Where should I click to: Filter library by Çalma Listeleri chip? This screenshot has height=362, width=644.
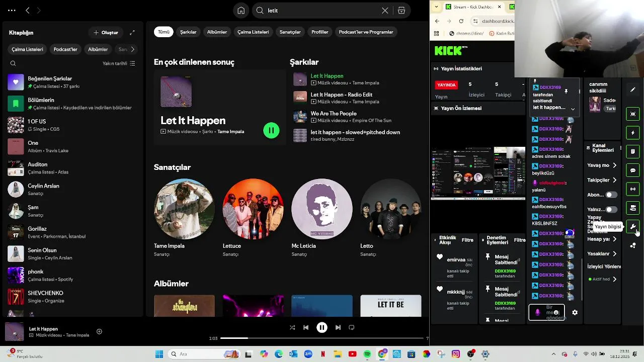tap(28, 49)
